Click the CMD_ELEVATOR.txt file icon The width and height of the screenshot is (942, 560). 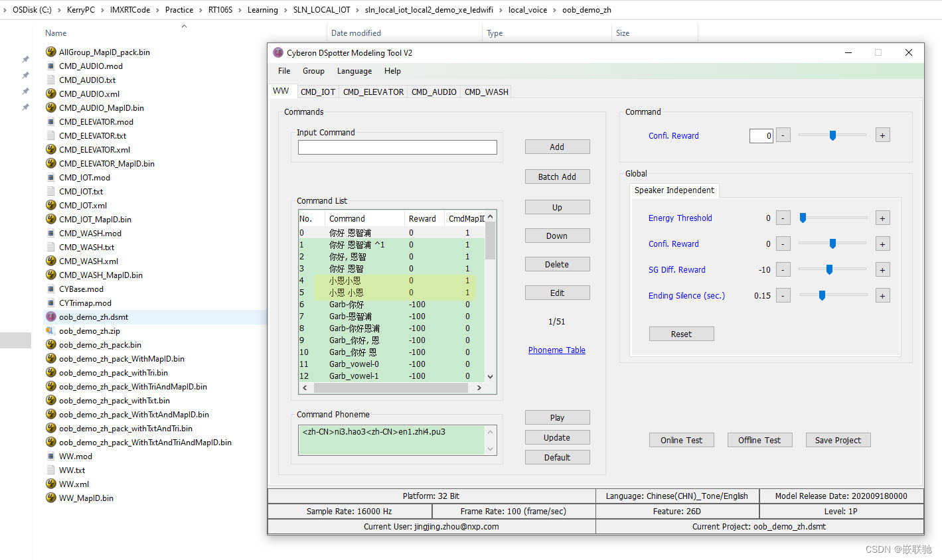tap(50, 135)
